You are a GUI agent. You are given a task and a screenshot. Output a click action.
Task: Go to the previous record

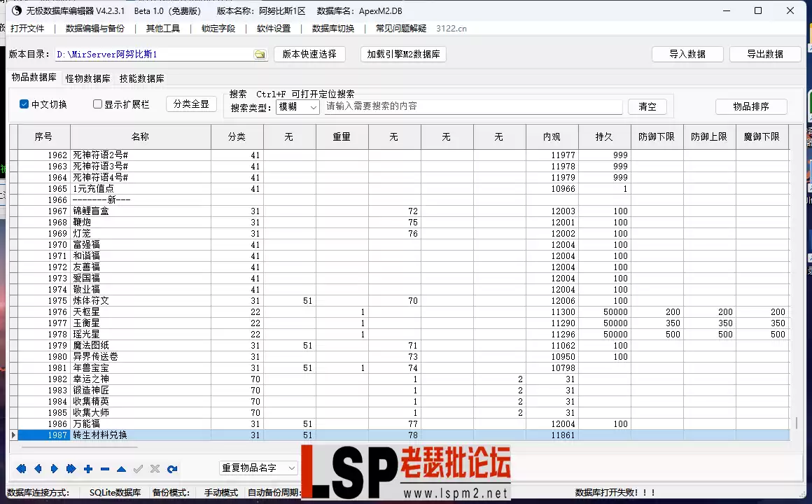(x=38, y=469)
